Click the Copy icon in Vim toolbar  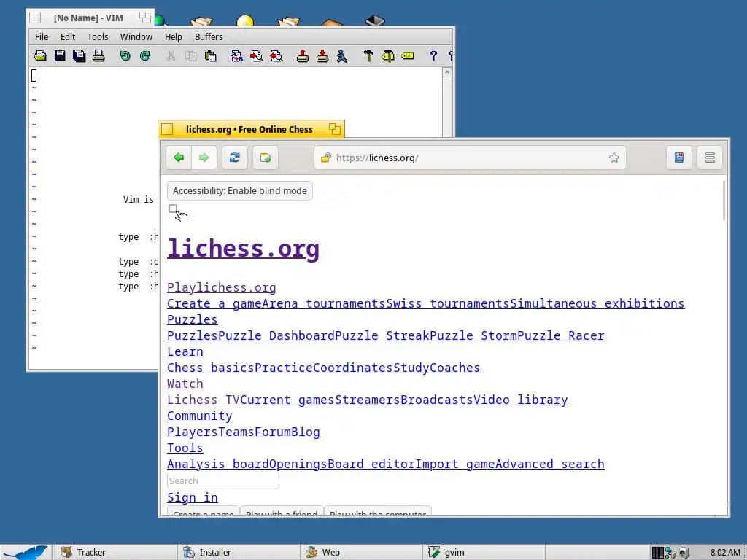(190, 56)
